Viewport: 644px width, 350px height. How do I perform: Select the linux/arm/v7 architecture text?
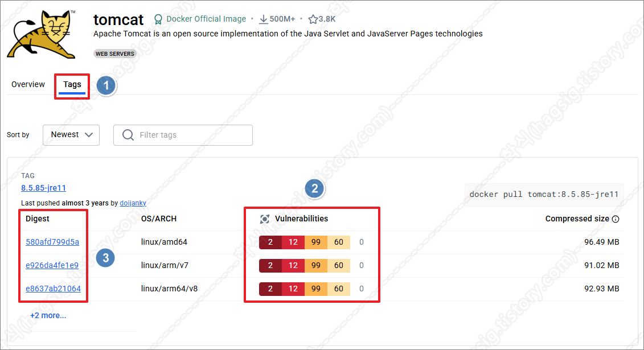coord(165,265)
